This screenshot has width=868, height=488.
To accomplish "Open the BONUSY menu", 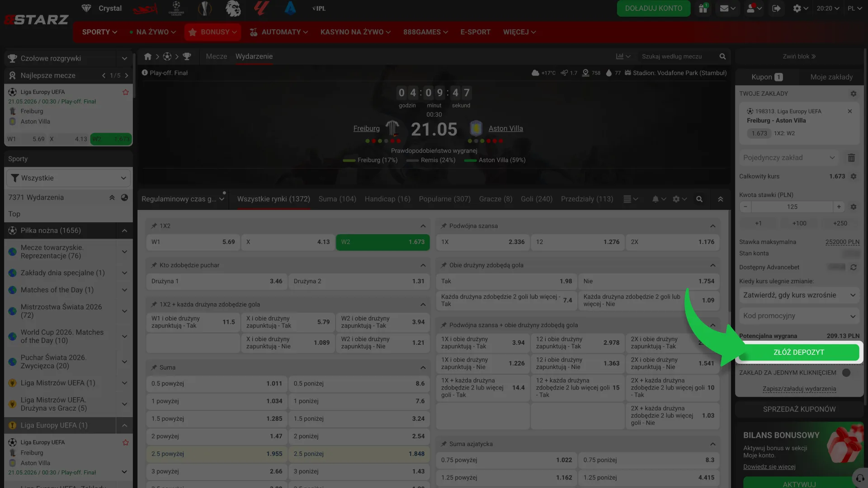I will pyautogui.click(x=212, y=32).
